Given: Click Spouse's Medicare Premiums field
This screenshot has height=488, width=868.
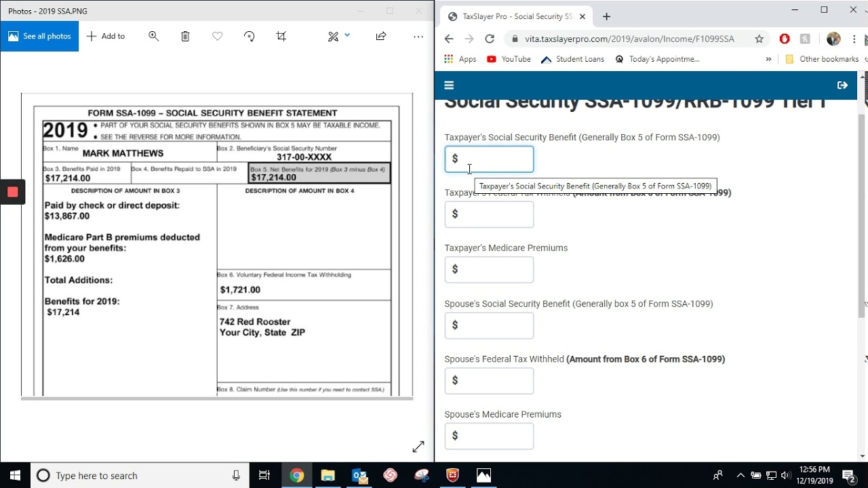Looking at the screenshot, I should 489,436.
